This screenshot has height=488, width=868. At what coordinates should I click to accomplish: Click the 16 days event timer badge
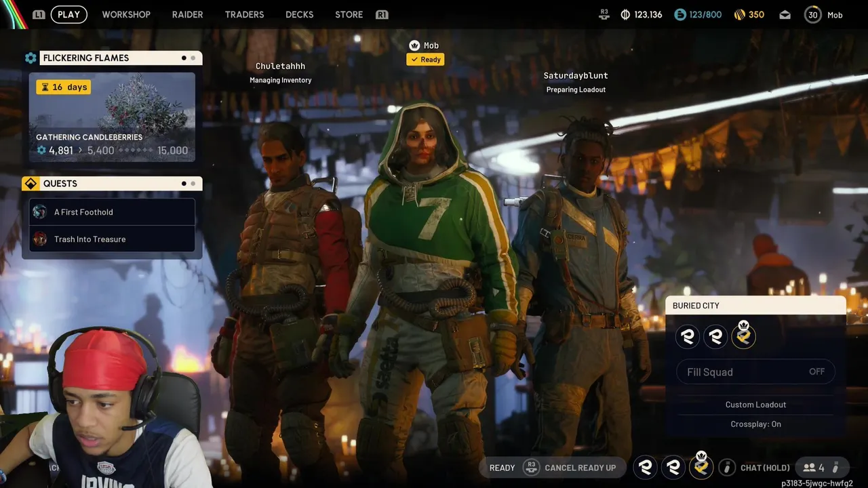(x=63, y=87)
